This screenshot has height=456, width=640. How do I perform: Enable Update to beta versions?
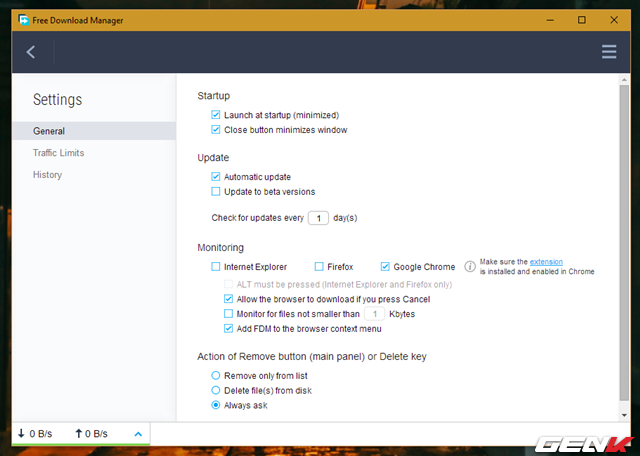[216, 191]
